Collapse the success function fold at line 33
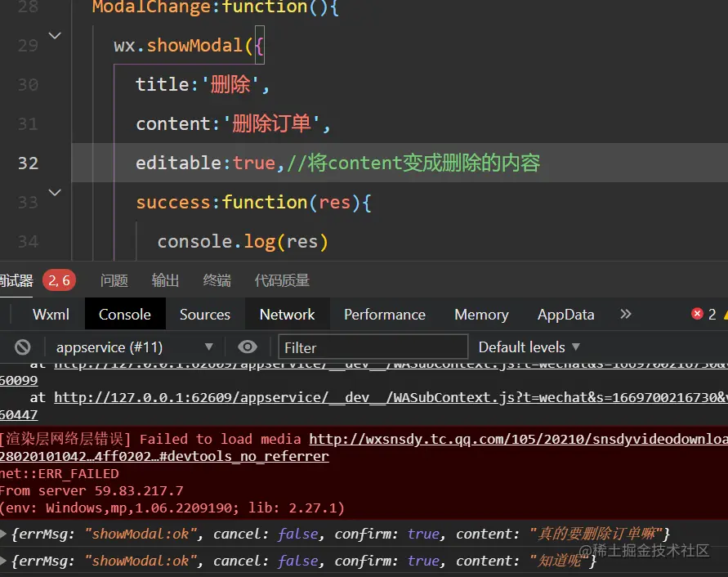This screenshot has width=728, height=577. tap(55, 192)
